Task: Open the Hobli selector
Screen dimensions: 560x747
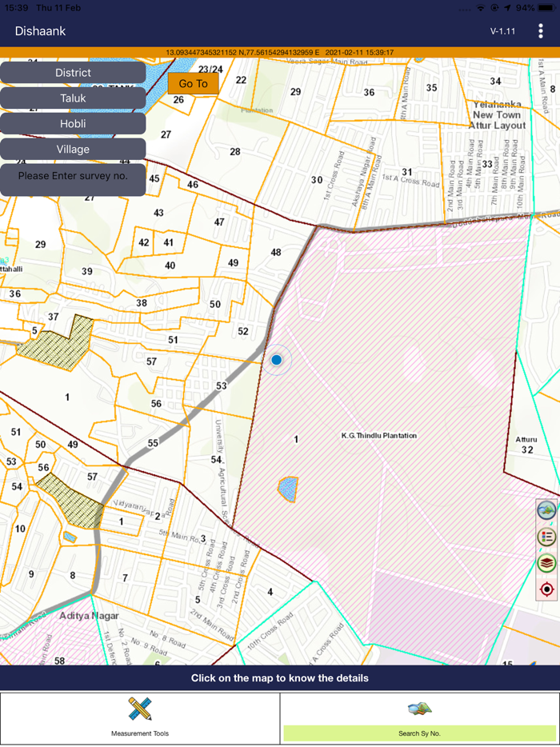Action: point(73,123)
